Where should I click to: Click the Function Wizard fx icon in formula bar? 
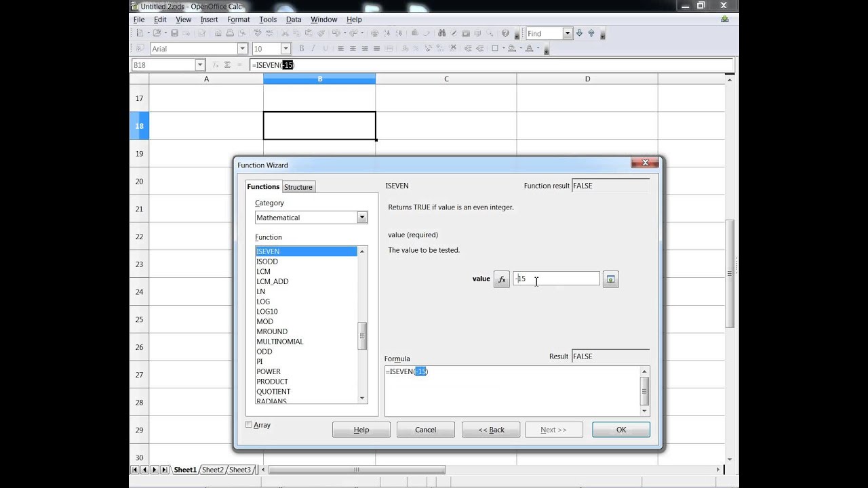click(x=216, y=65)
